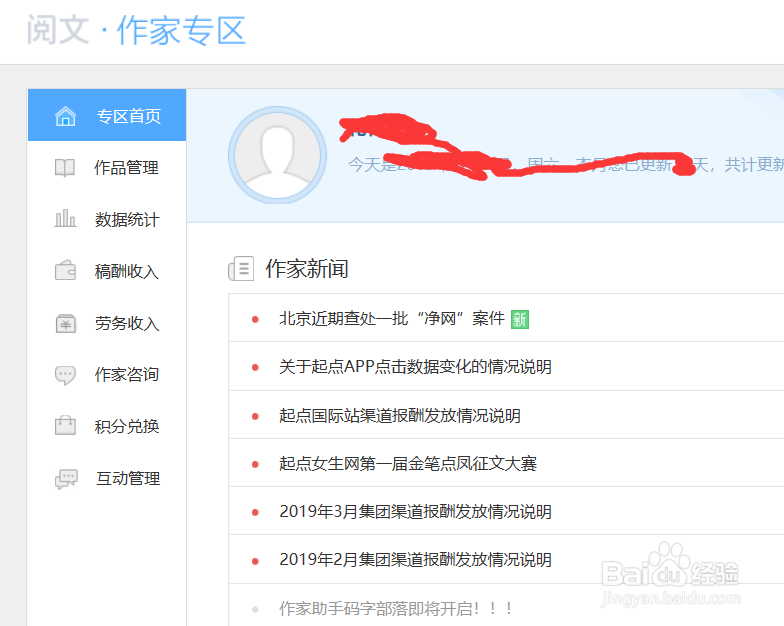Click the shopping bag icon for 积分兑换
Image resolution: width=784 pixels, height=626 pixels.
(65, 426)
